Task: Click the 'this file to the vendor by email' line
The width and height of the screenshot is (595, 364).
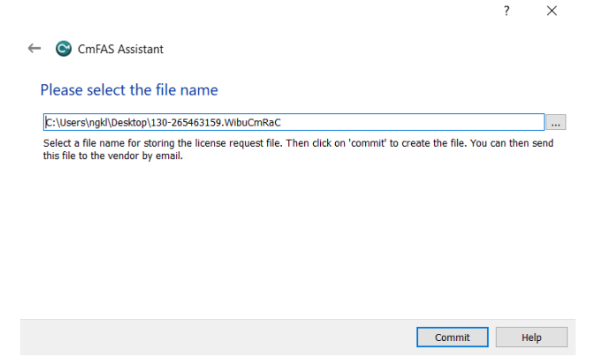Action: pyautogui.click(x=112, y=155)
